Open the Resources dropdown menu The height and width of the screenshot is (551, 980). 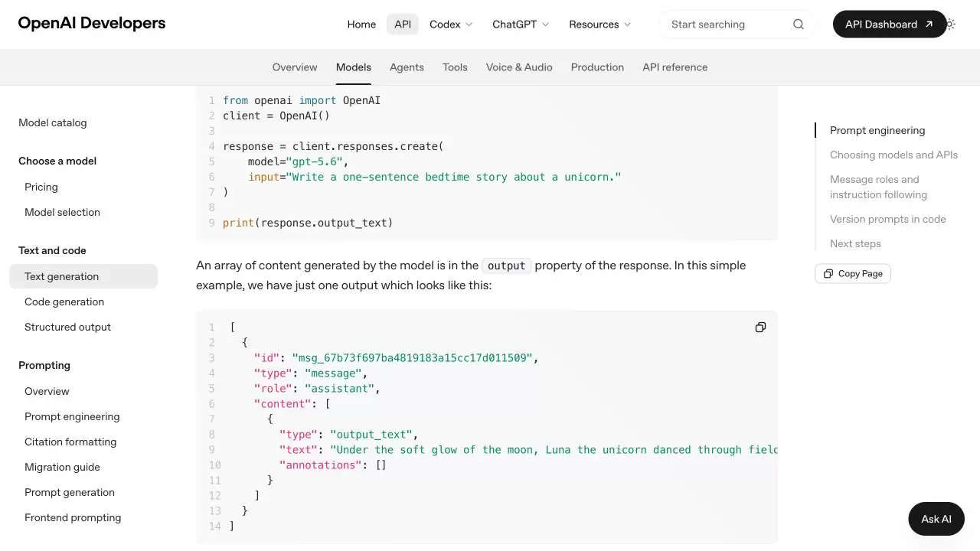[x=599, y=24]
